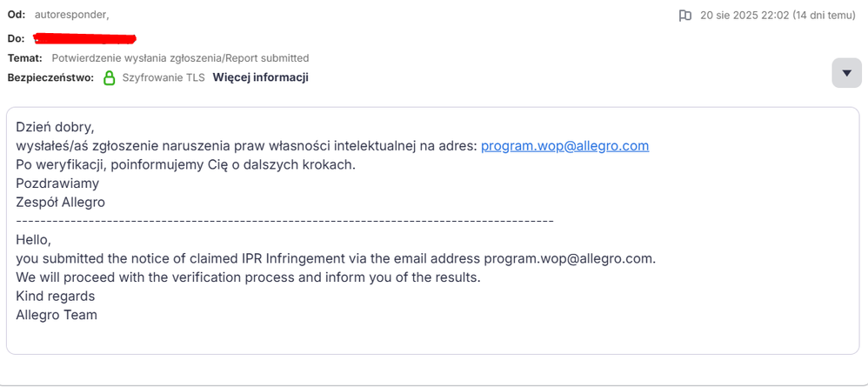Click the "Dzień dobry," greeting line
This screenshot has width=868, height=387.
(x=56, y=127)
